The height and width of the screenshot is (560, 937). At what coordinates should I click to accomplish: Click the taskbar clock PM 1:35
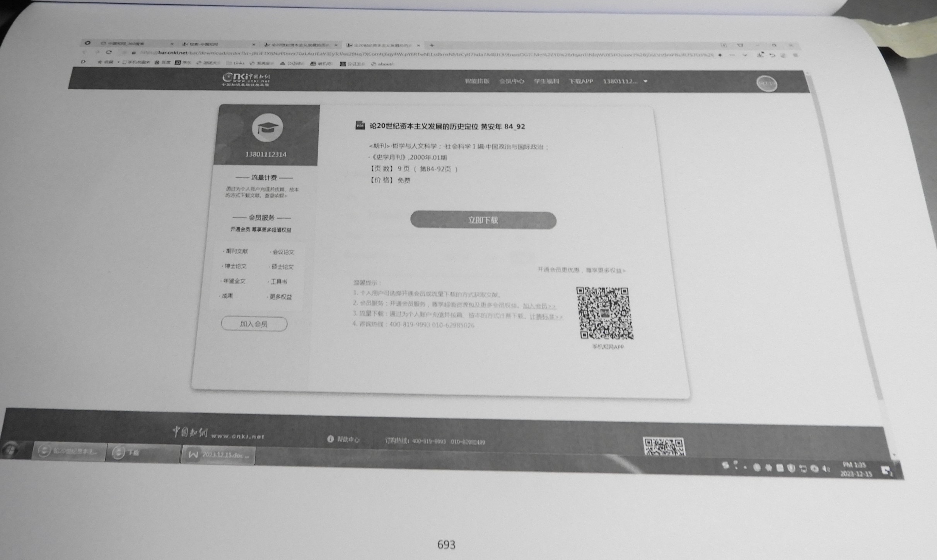click(855, 470)
